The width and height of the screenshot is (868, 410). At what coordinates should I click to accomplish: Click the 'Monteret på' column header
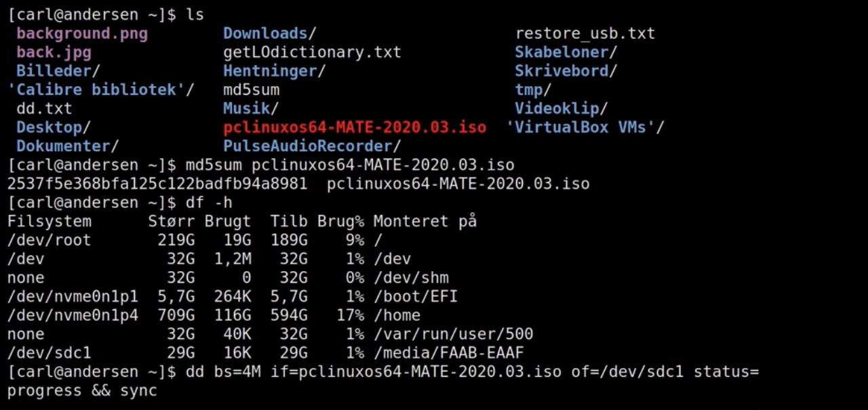pyautogui.click(x=425, y=222)
